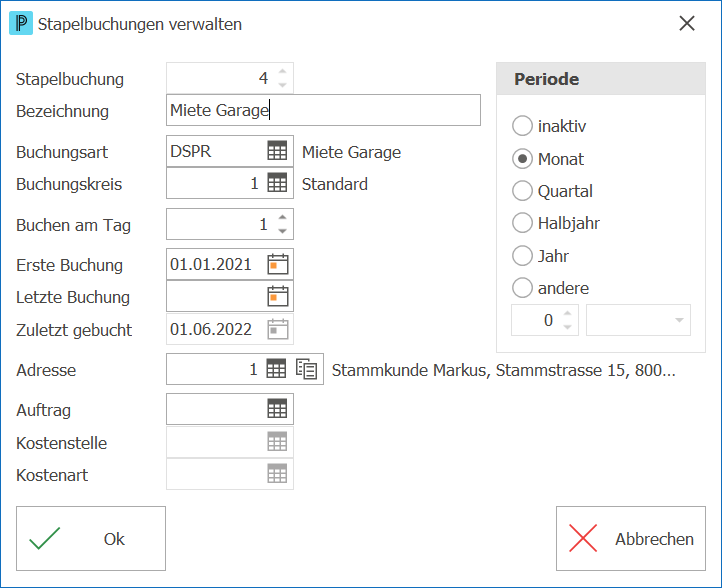722x588 pixels.
Task: Increase the Stapelbuchung number
Action: tap(283, 71)
